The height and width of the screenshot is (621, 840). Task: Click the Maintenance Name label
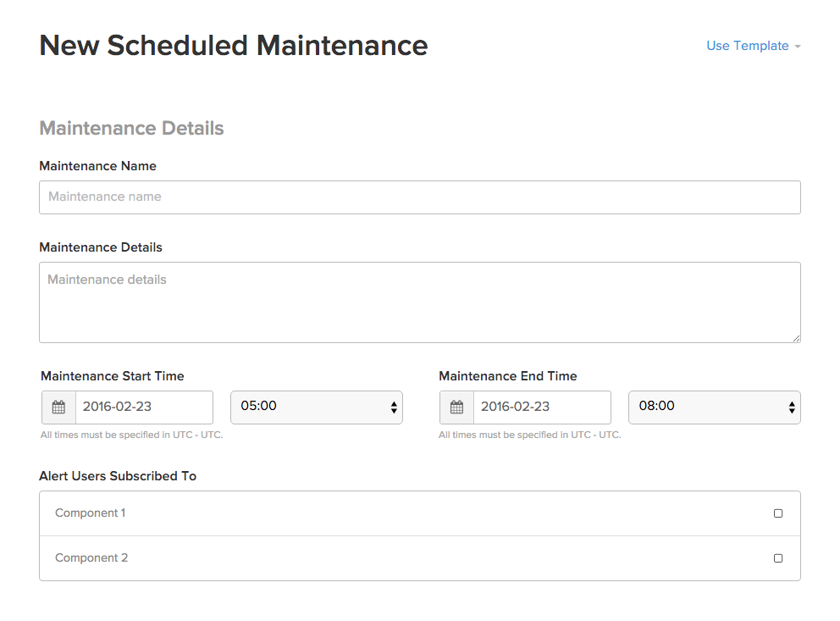point(98,166)
